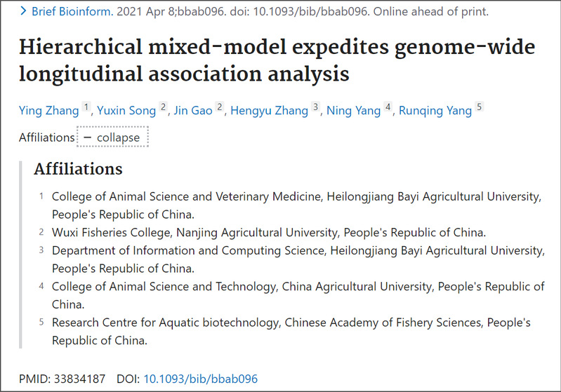Open author Ning Yang's link
Screen dimensions: 561x392
tap(353, 110)
